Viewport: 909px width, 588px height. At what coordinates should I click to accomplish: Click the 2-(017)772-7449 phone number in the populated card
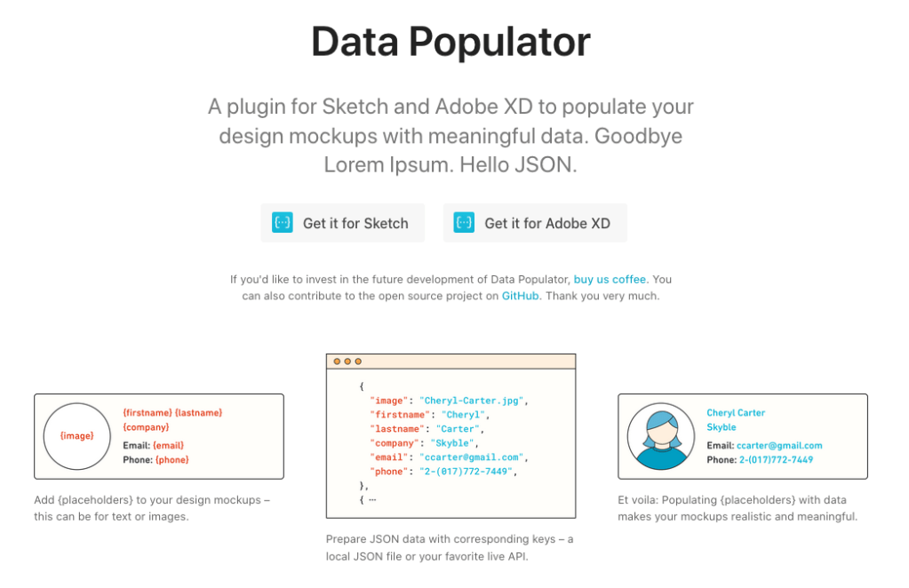pos(776,460)
